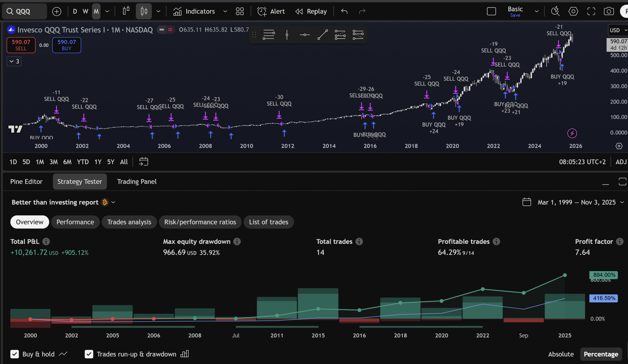Enter fullscreen mode icon

coord(591,12)
